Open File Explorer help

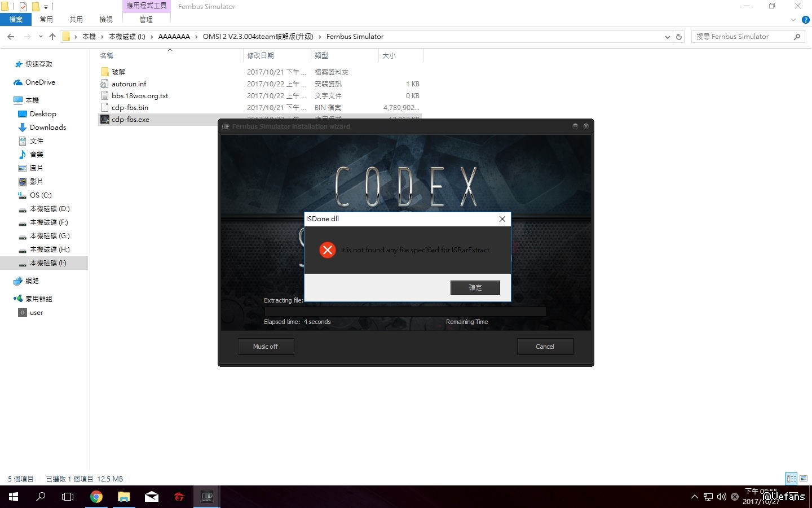805,20
